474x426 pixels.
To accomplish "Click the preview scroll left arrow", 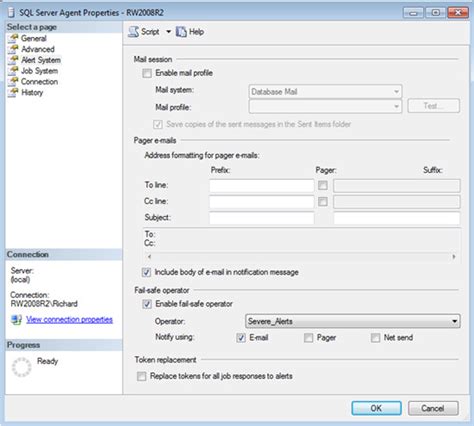I will click(149, 257).
